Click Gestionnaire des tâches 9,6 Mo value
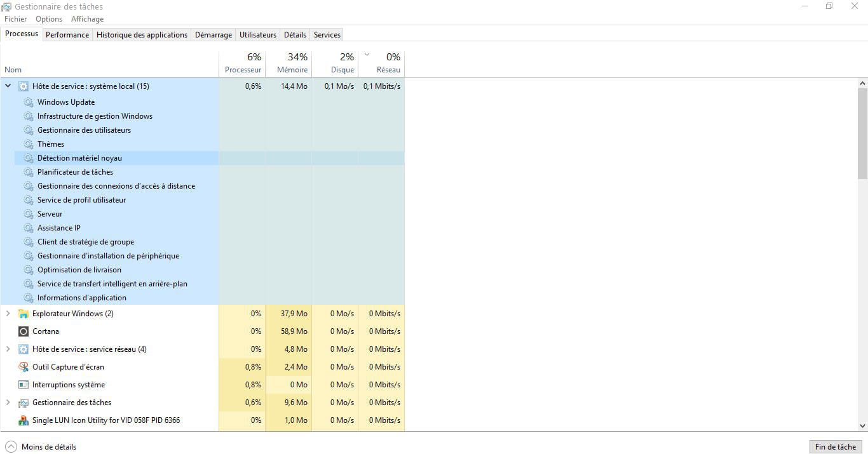This screenshot has width=868, height=454. (295, 403)
